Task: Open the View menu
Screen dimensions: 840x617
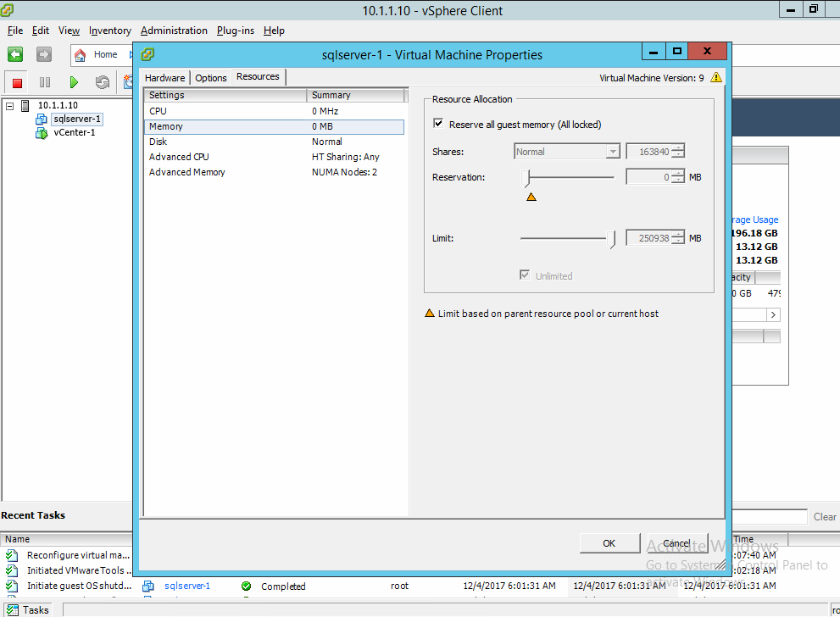Action: (x=70, y=31)
